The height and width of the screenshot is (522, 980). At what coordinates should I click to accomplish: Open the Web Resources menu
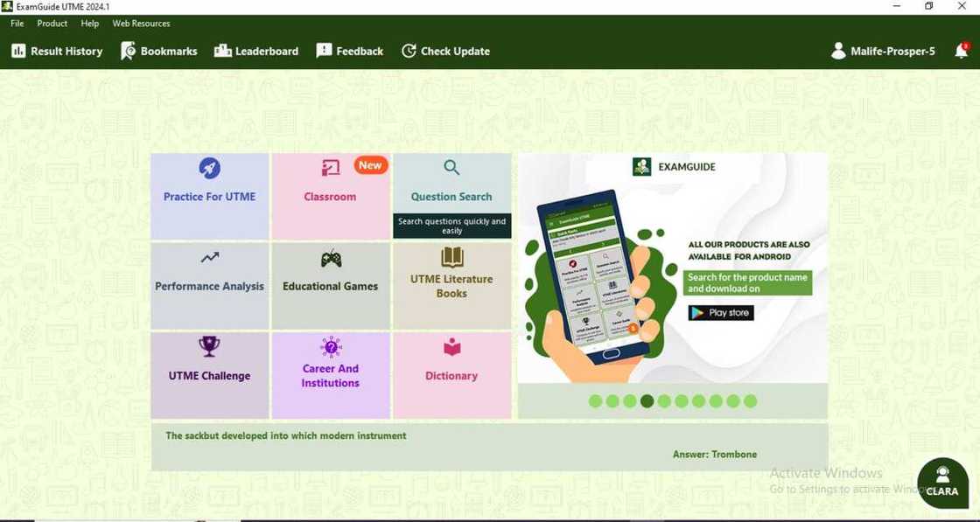tap(141, 24)
